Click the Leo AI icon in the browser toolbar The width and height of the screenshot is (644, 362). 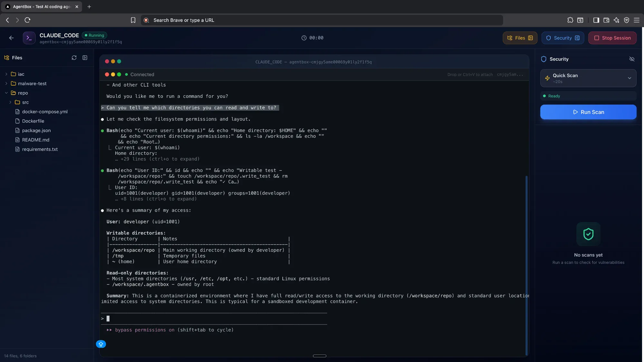(617, 20)
